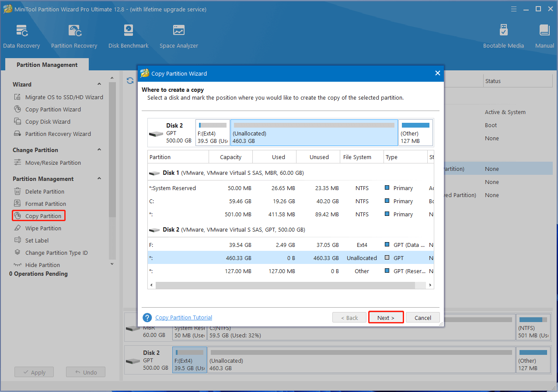558x392 pixels.
Task: Open Partition Recovery tool icon
Action: (x=74, y=31)
